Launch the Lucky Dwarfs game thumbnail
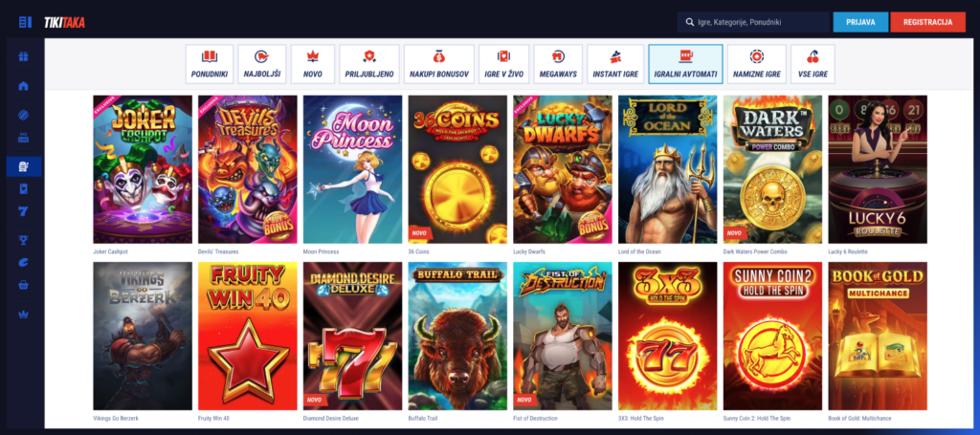 click(563, 169)
